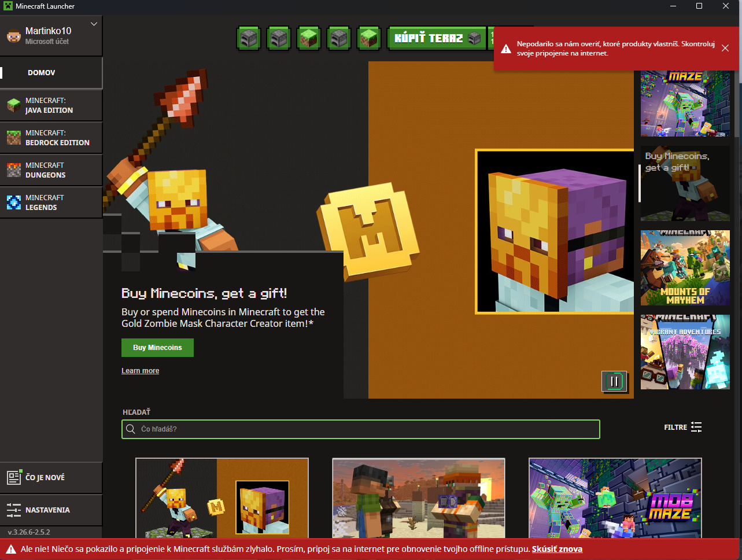The width and height of the screenshot is (742, 560).
Task: Click the Skúsiť znova retry link
Action: coord(557,549)
